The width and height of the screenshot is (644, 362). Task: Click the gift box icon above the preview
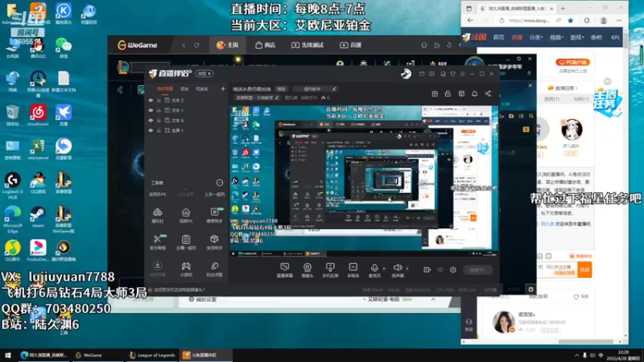point(435,93)
